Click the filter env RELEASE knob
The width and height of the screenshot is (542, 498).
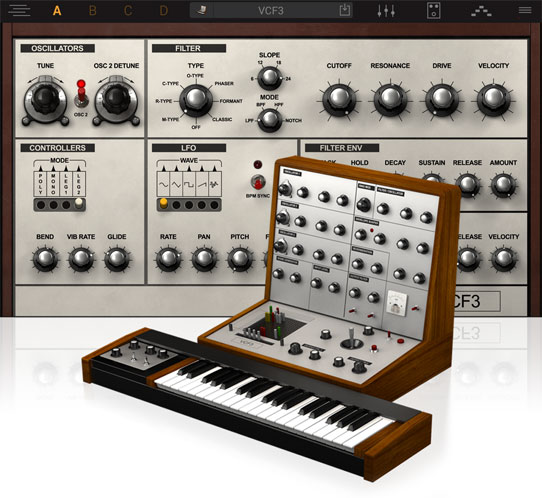pos(467,185)
